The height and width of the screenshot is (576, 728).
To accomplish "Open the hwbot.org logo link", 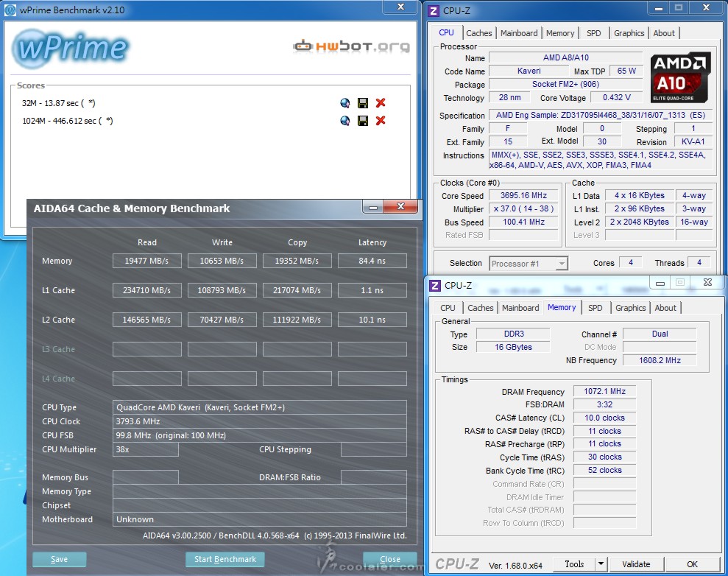I will pyautogui.click(x=351, y=46).
